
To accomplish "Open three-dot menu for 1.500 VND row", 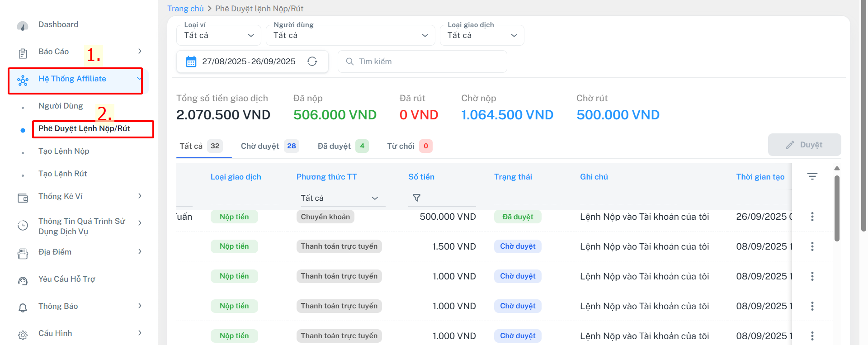I will point(812,246).
